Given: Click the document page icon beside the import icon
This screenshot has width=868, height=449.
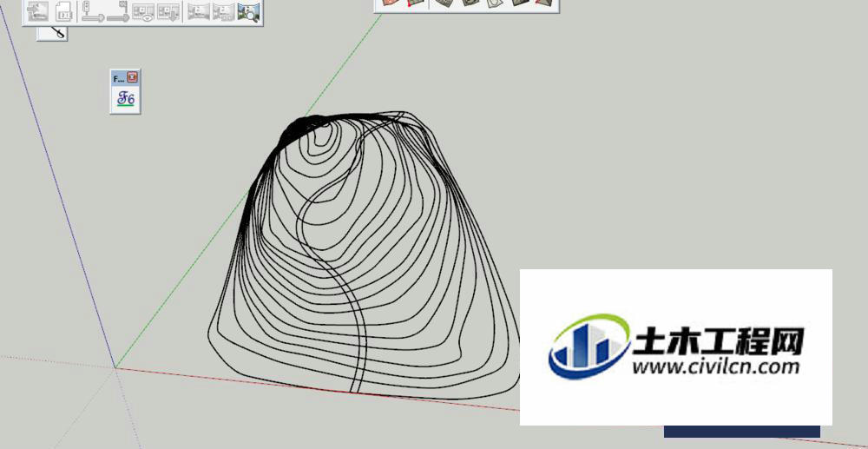Looking at the screenshot, I should click(x=65, y=11).
